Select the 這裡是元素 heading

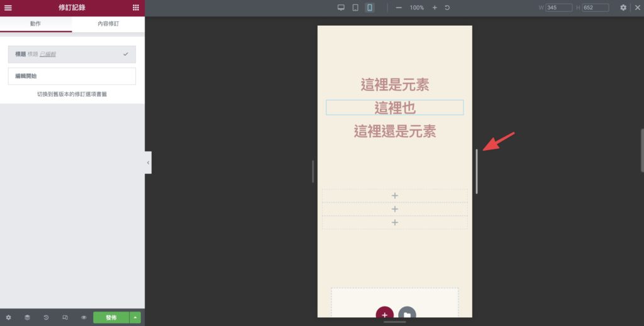[395, 84]
